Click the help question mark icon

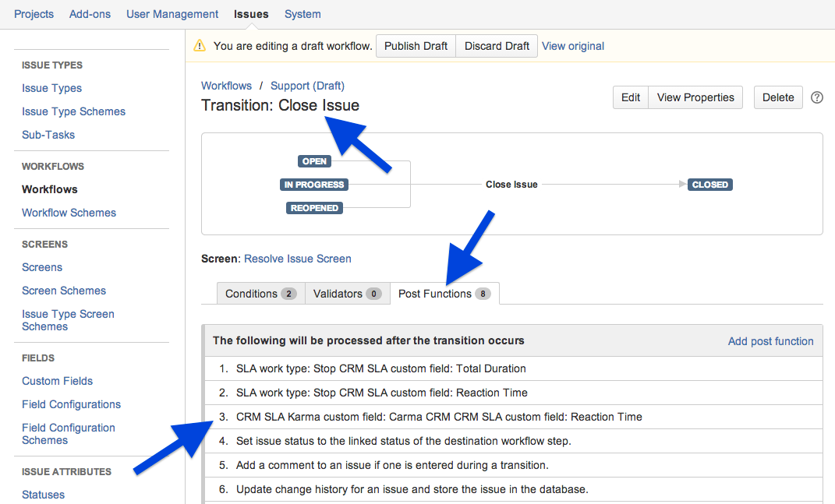coord(817,97)
